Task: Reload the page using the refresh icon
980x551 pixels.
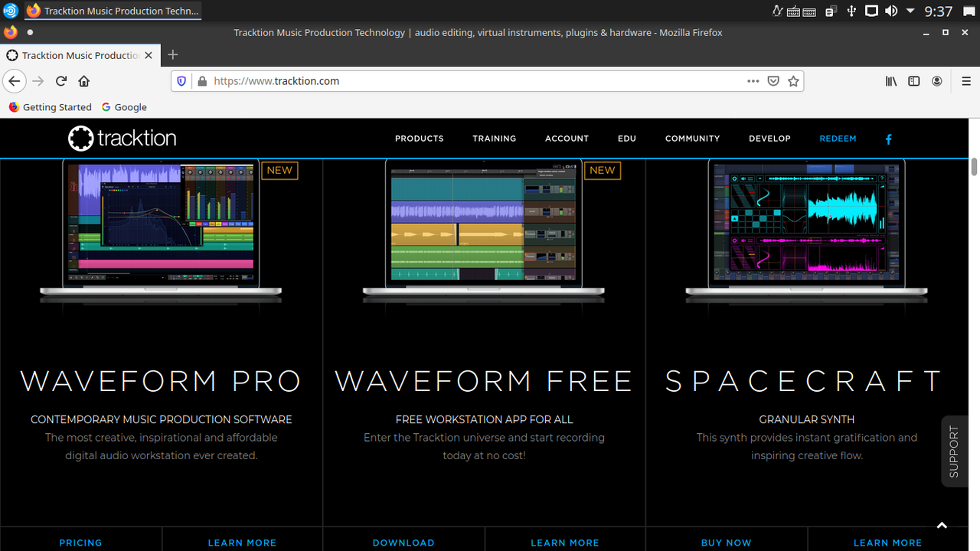Action: 60,80
